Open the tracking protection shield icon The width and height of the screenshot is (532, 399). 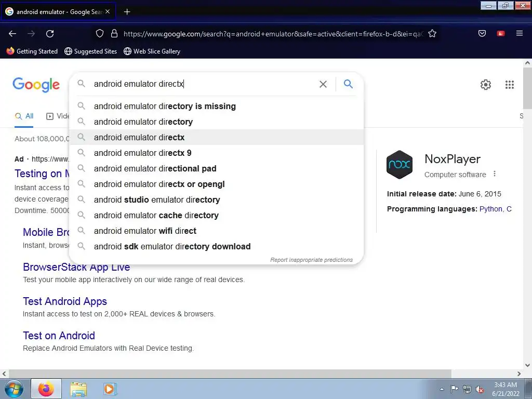99,34
